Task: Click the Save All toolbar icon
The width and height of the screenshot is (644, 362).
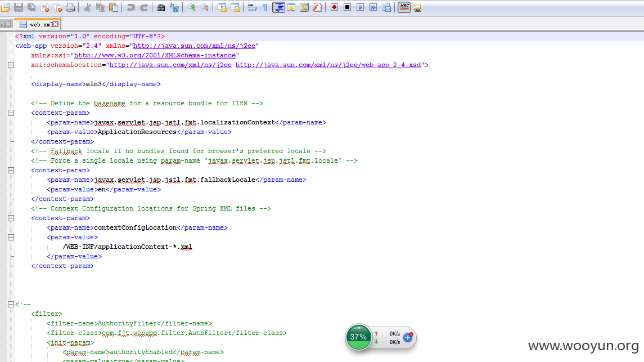Action: [x=31, y=7]
